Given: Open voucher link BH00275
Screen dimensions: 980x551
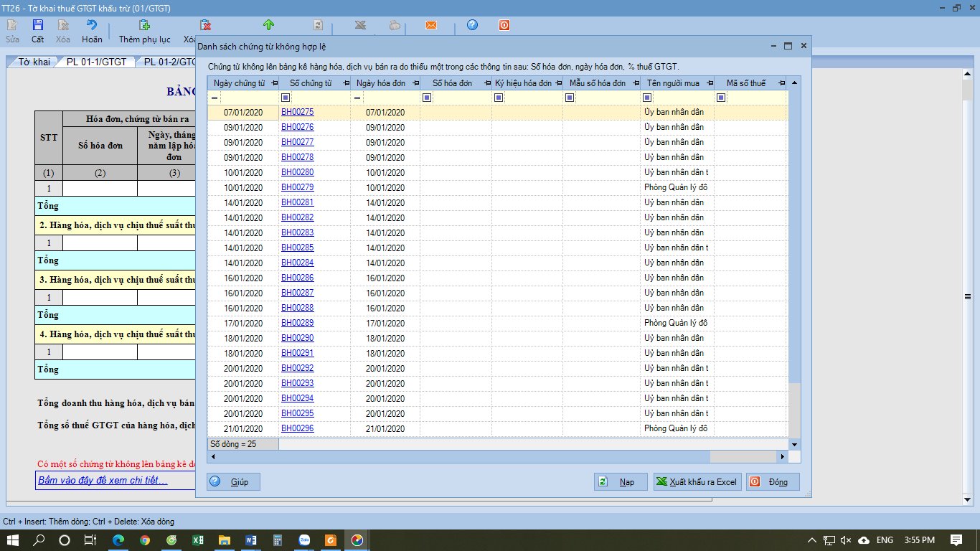Looking at the screenshot, I should tap(298, 112).
